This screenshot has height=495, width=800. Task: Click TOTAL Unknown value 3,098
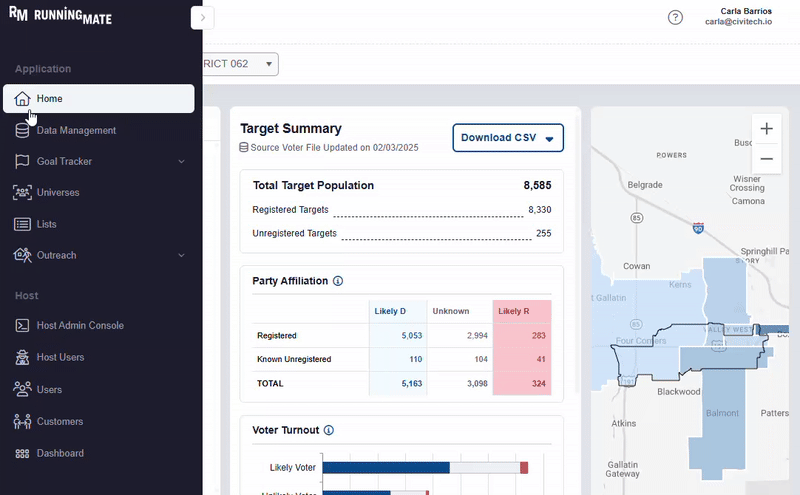pyautogui.click(x=477, y=384)
